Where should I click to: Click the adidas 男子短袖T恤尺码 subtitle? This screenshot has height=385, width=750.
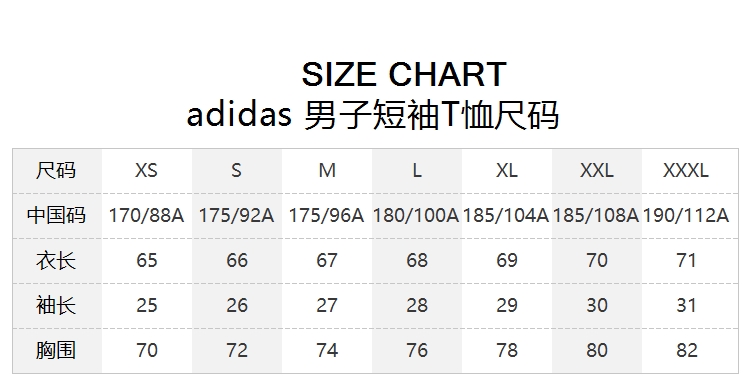point(373,115)
